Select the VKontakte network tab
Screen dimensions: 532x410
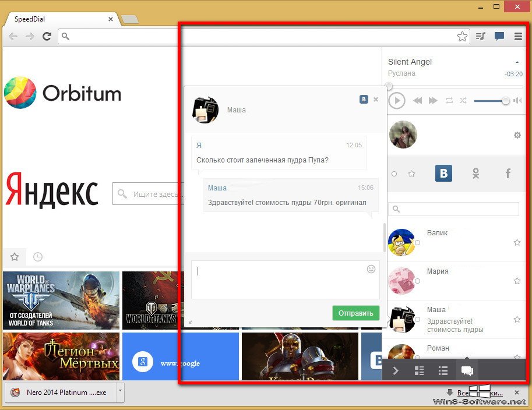click(443, 174)
